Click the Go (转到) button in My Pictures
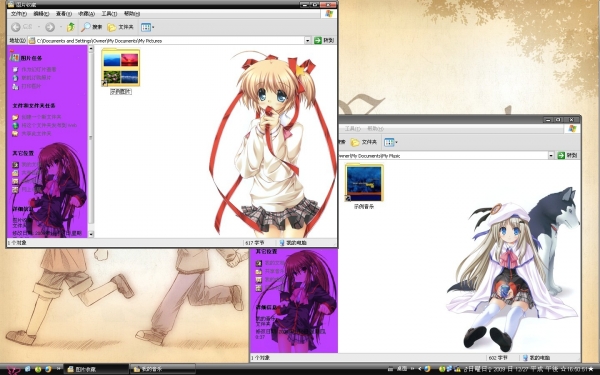This screenshot has width=600, height=375. point(324,40)
